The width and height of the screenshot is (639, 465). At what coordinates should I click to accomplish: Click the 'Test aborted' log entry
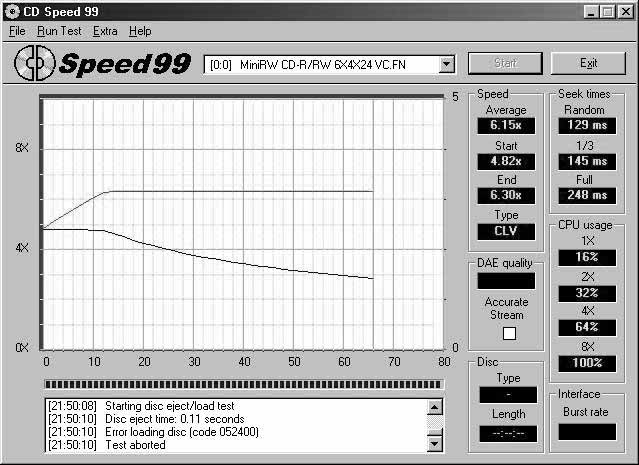(x=135, y=445)
